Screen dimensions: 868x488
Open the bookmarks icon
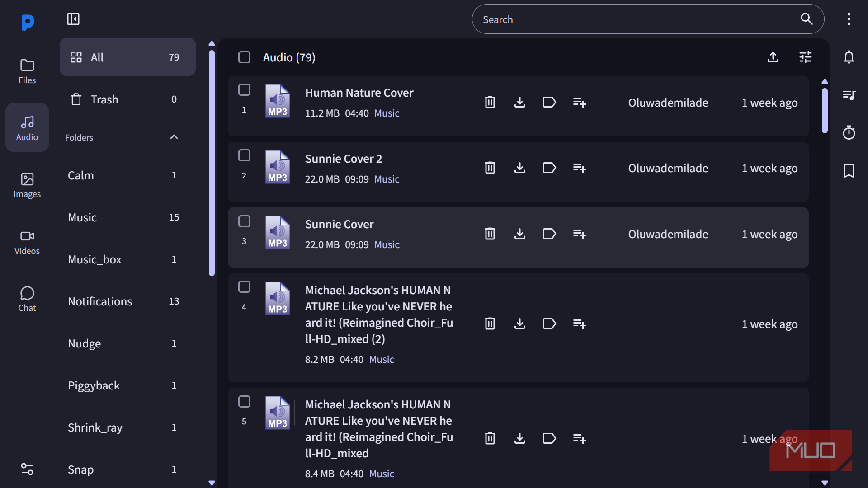pos(849,171)
